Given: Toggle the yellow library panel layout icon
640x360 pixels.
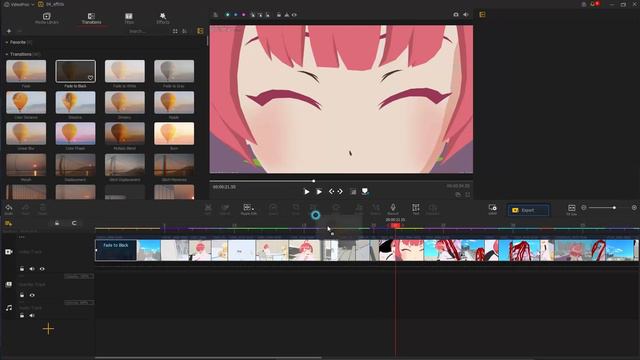Looking at the screenshot, I should pos(200,31).
